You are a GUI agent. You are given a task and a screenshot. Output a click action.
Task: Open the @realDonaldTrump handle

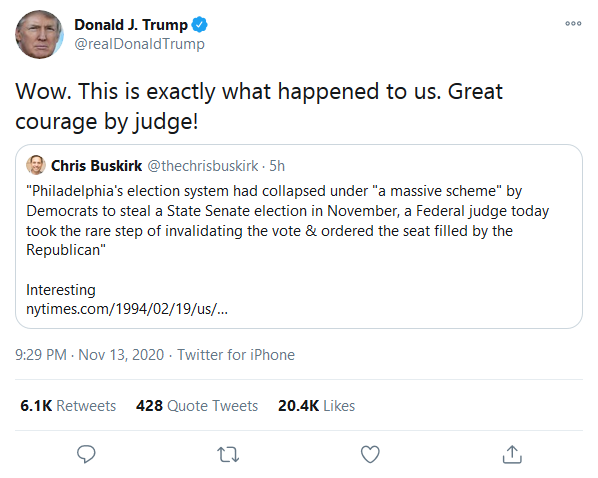pos(140,44)
